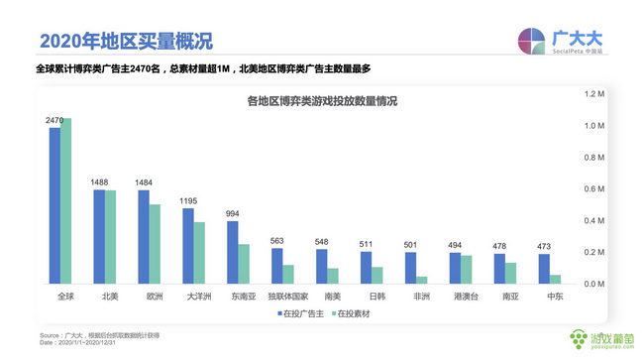Select the 中东 bar labeled 473
Viewport: 644px width, 362px height.
544,269
